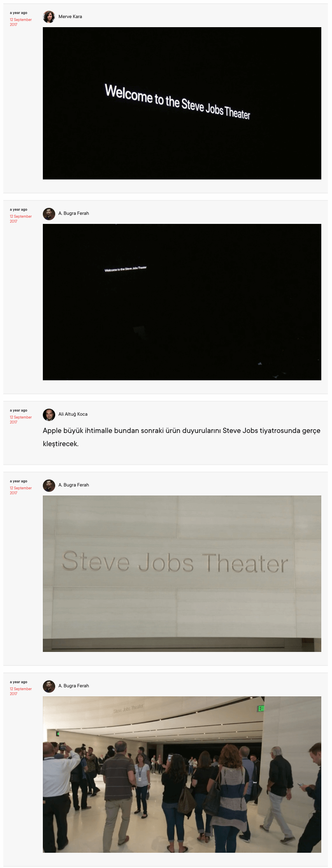Click 'a year ago' label on Ali Altuğ Koca's post

pyautogui.click(x=19, y=410)
